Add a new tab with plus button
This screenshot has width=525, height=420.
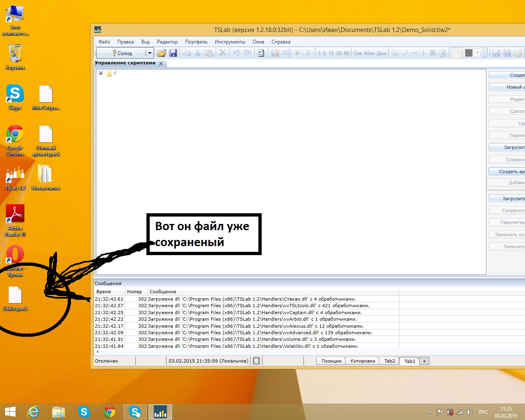pyautogui.click(x=425, y=361)
